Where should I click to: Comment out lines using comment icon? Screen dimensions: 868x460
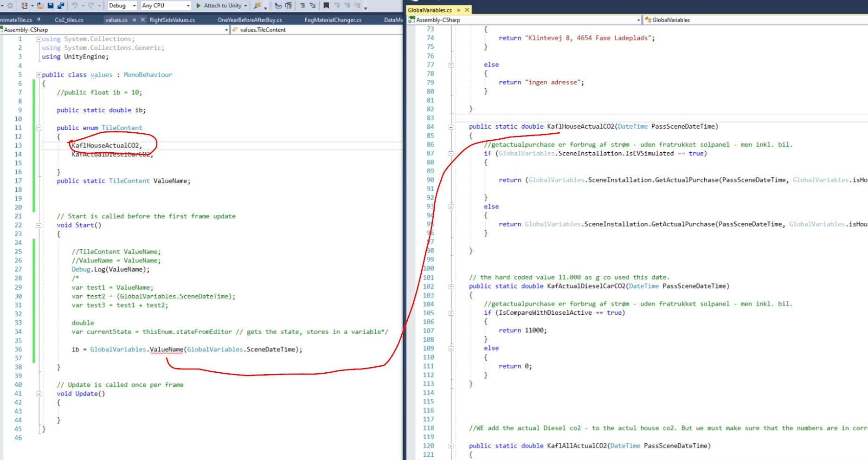303,6
